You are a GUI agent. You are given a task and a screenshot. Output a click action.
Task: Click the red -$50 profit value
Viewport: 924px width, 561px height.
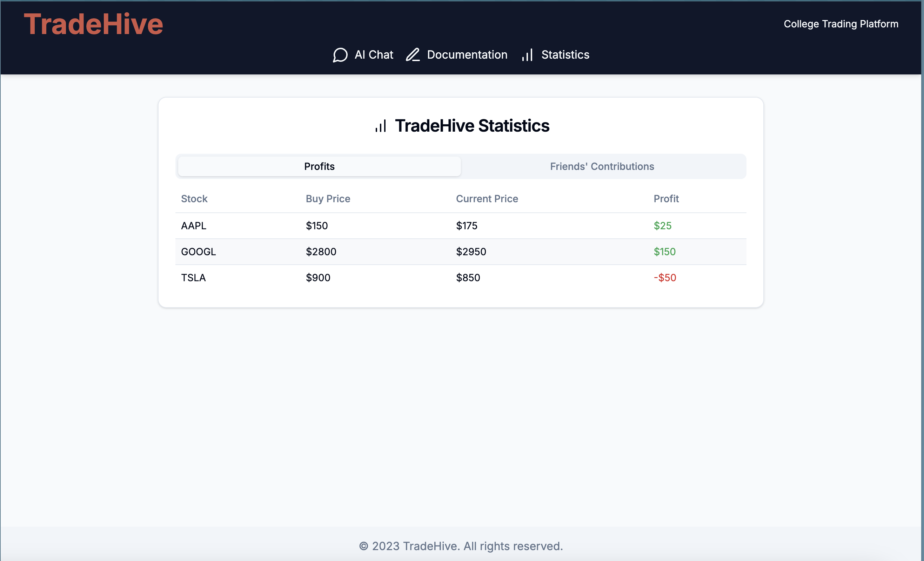click(664, 278)
